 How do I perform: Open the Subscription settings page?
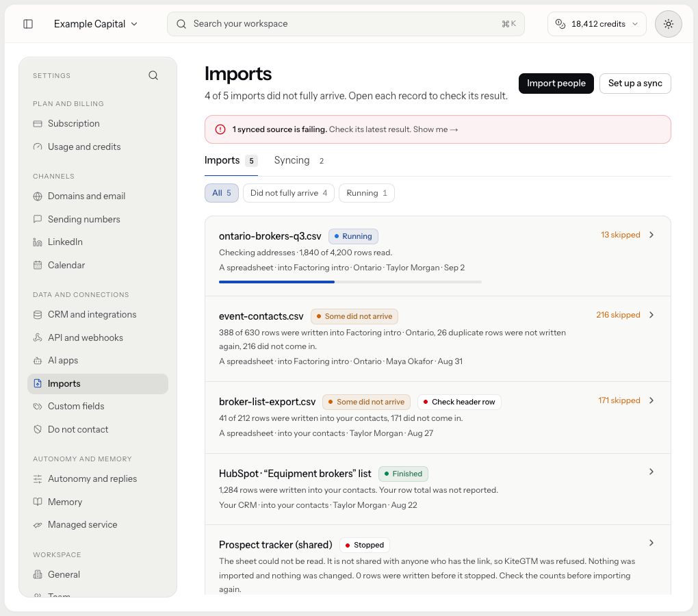coord(98,124)
